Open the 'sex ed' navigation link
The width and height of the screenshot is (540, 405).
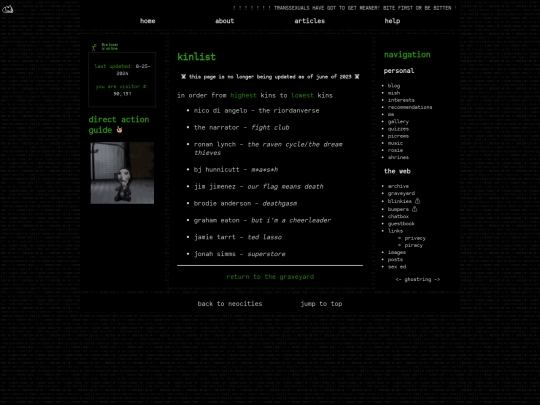click(x=397, y=267)
